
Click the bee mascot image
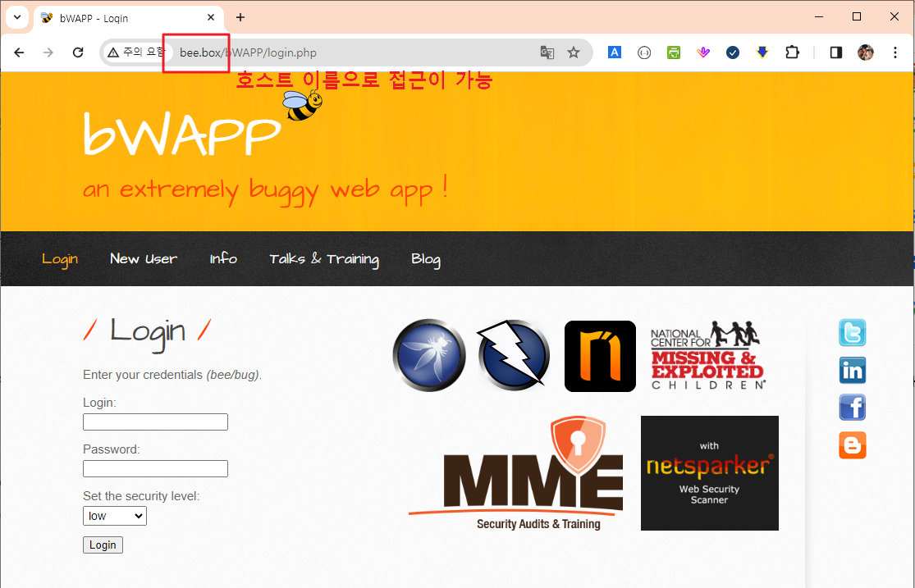pos(302,105)
